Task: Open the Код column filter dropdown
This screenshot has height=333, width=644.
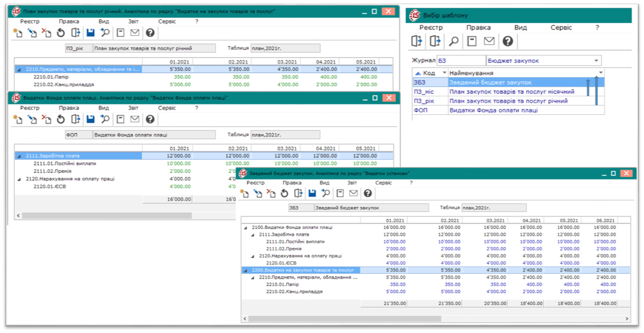Action: click(445, 73)
